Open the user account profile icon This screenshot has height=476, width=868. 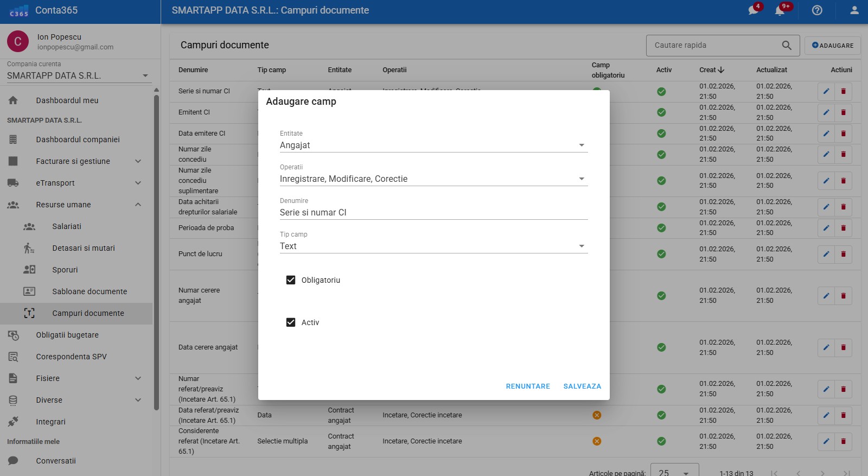(854, 10)
